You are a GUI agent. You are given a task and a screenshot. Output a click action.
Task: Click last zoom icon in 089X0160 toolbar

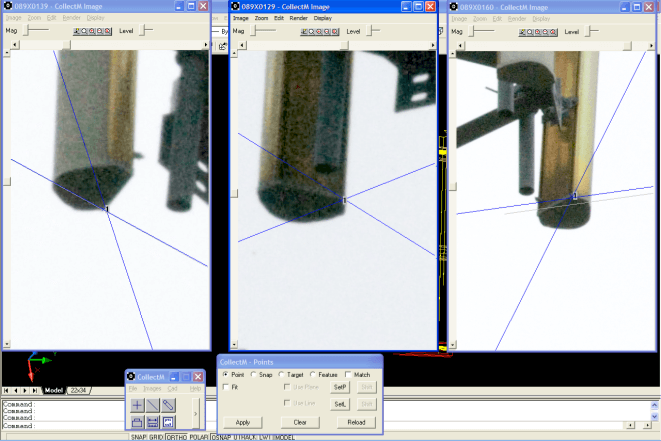[x=553, y=32]
